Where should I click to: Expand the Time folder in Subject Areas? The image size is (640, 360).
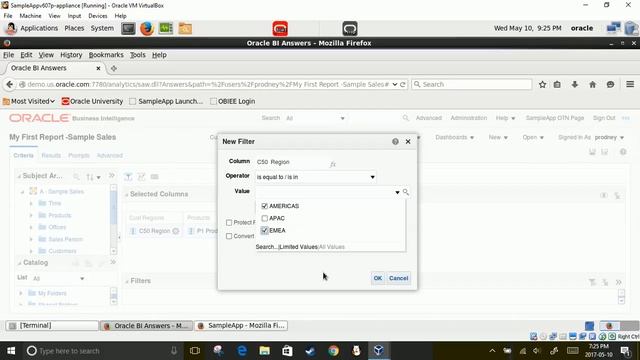click(31, 203)
